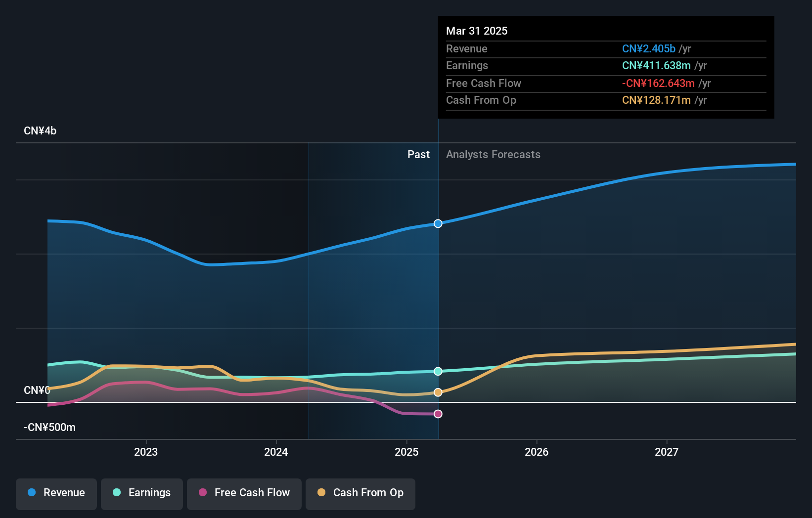The image size is (812, 518).
Task: Click the Cash From Op row label in tooltip
Action: click(481, 100)
